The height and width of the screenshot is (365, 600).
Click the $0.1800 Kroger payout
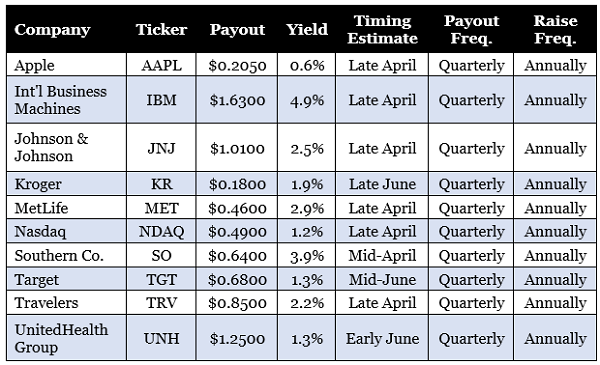coord(237,184)
